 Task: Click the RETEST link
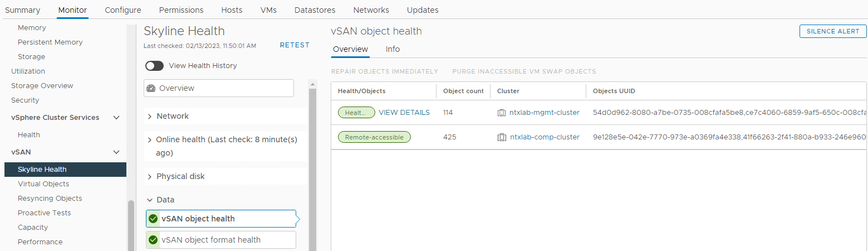pos(295,45)
